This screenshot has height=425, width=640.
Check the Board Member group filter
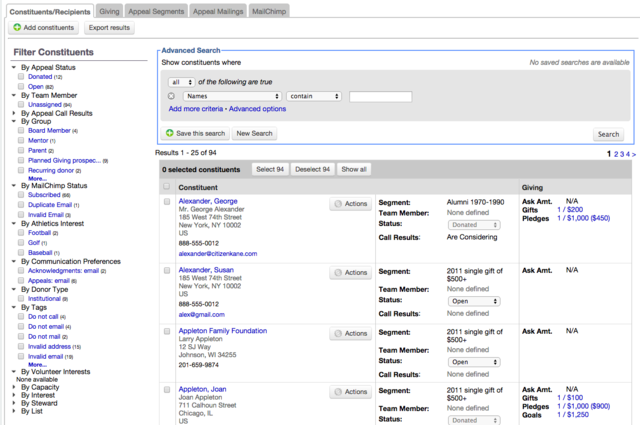pyautogui.click(x=21, y=131)
